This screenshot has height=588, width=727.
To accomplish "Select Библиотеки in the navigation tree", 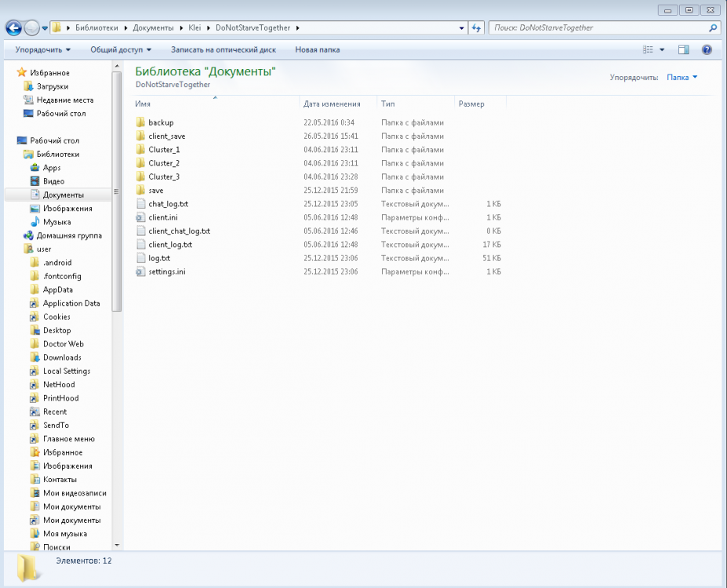I will (52, 154).
